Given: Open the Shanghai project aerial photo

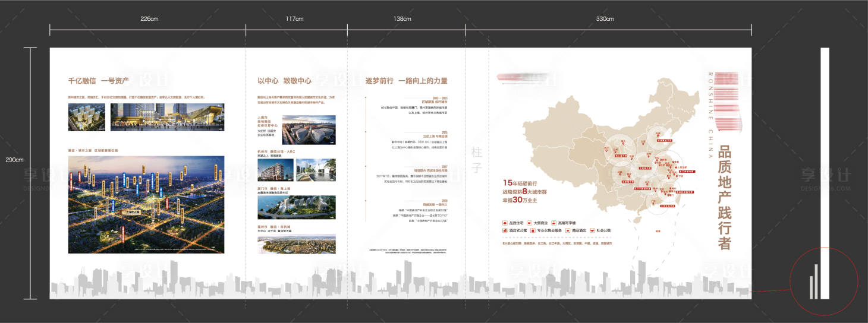Looking at the screenshot, I should coord(309,129).
